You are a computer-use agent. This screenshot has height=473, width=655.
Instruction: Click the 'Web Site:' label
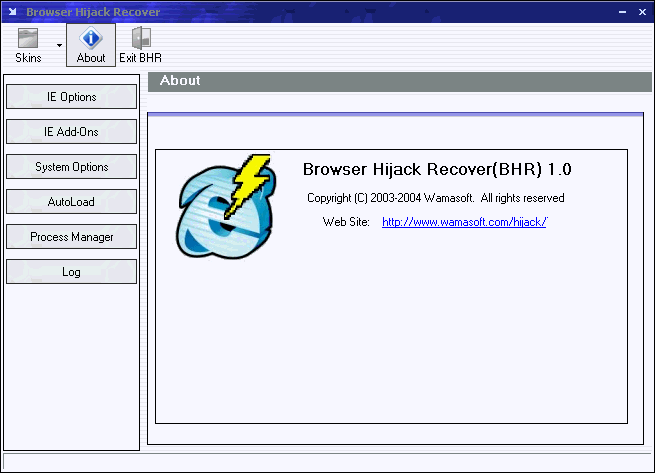pos(346,222)
